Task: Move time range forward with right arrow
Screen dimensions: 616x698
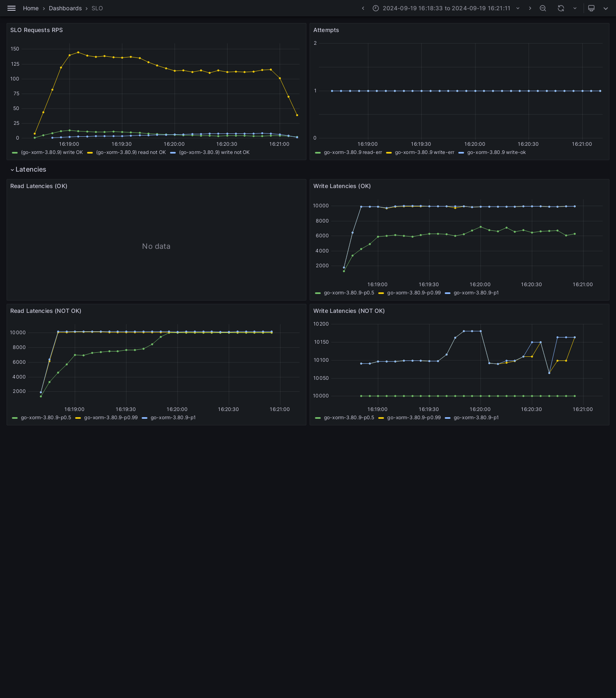Action: coord(530,8)
